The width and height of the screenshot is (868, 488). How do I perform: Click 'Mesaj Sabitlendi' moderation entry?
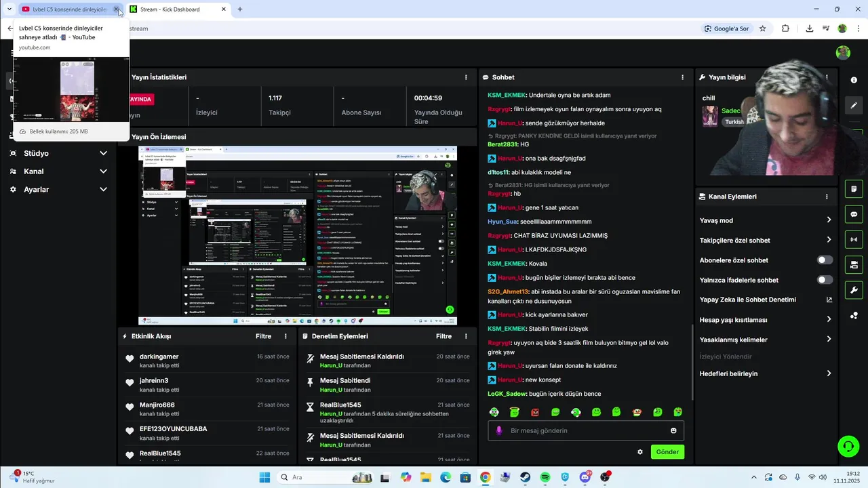click(x=387, y=385)
